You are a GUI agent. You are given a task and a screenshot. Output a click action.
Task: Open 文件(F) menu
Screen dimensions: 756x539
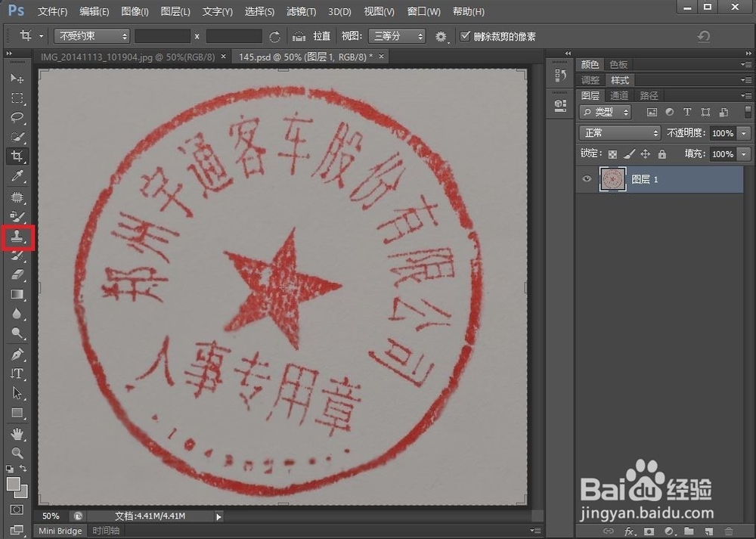tap(52, 11)
